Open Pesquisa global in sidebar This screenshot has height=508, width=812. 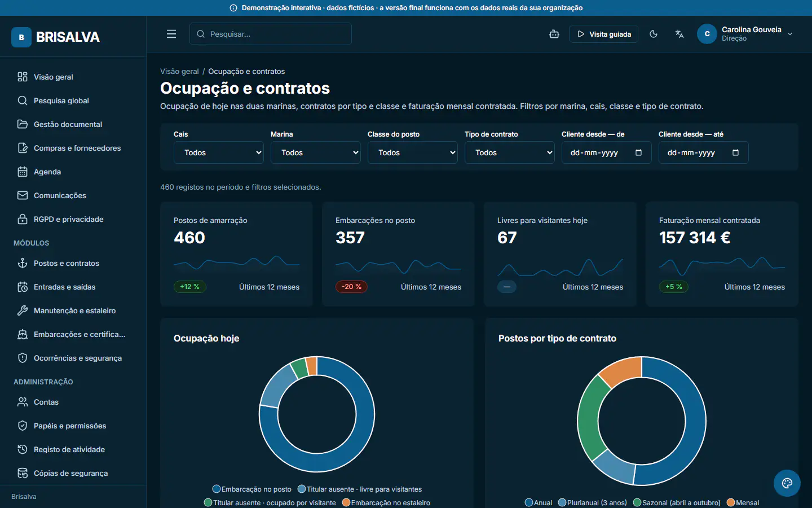[x=73, y=100]
